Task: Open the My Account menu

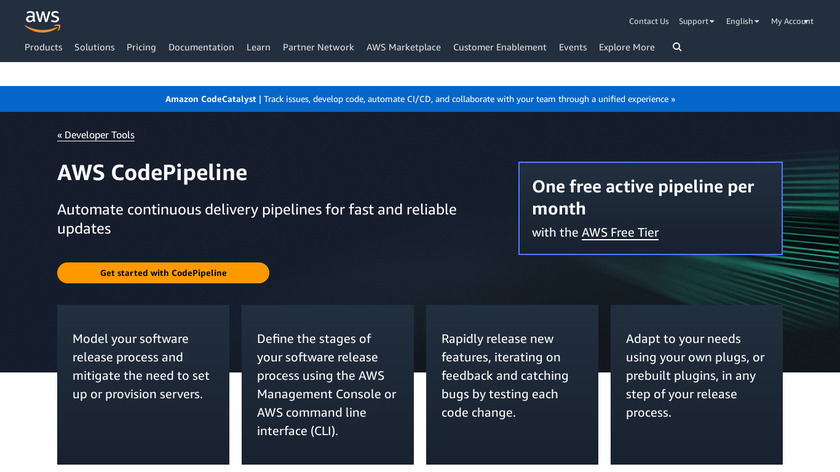Action: tap(792, 21)
